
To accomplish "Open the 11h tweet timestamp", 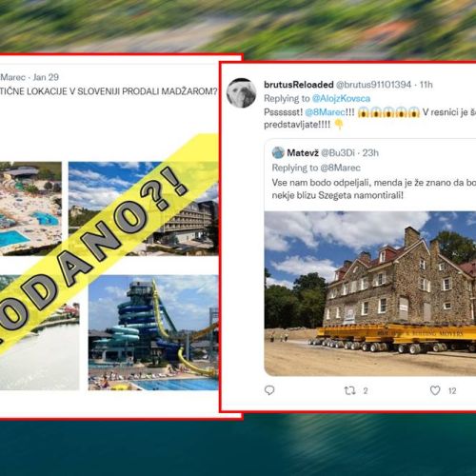I will [426, 85].
